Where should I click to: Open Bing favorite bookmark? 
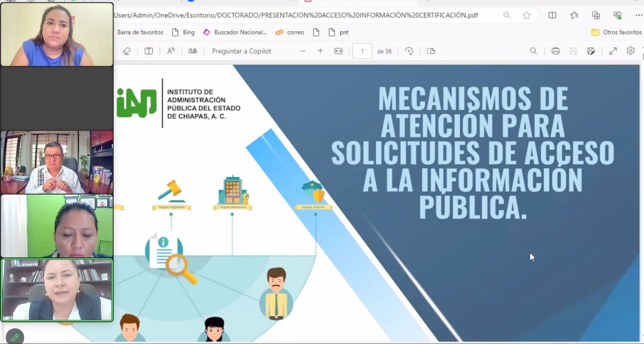click(183, 32)
